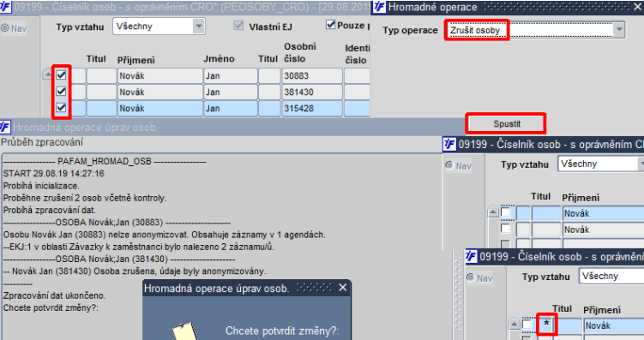Click the Příjmení field Novák in row 30883

click(159, 76)
